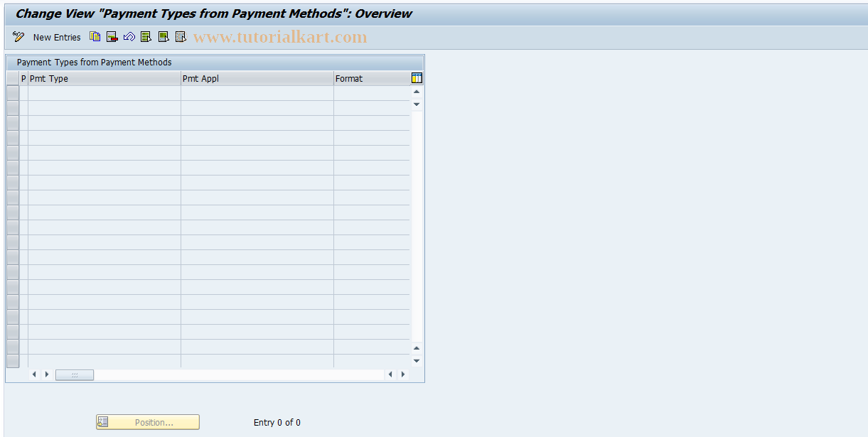The height and width of the screenshot is (437, 868).
Task: Click the Deselect All icon
Action: [181, 37]
